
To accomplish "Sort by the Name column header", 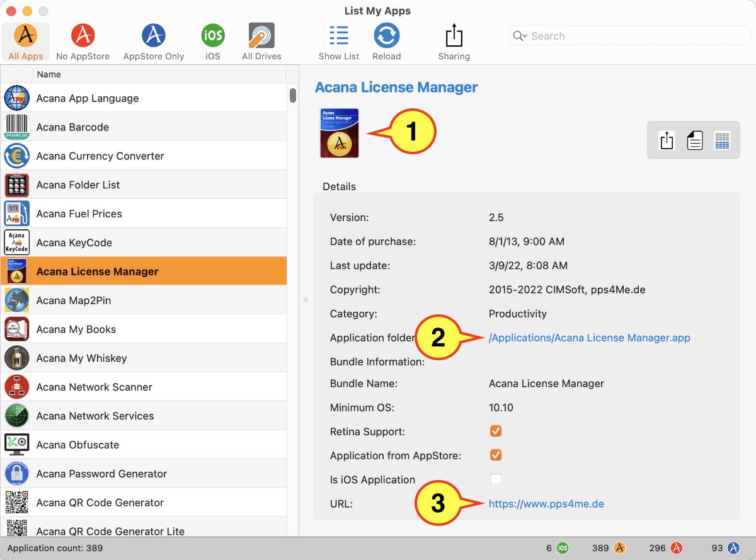I will pyautogui.click(x=161, y=74).
